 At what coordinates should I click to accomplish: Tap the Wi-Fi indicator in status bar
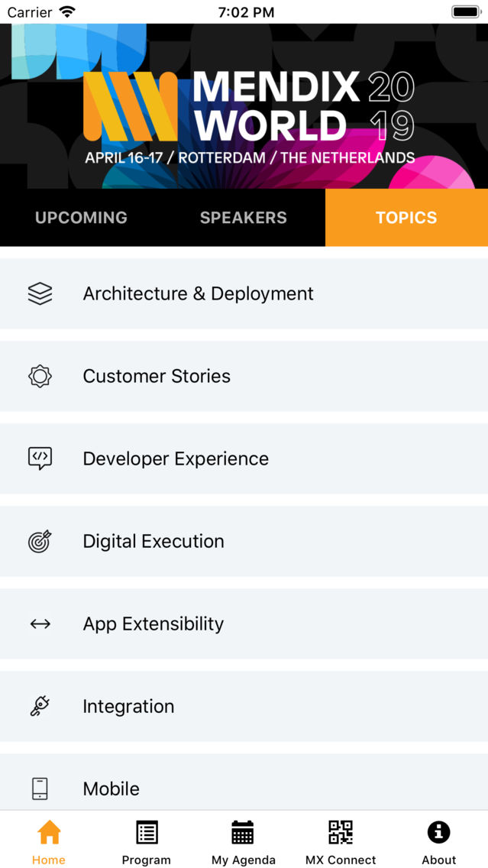(68, 11)
